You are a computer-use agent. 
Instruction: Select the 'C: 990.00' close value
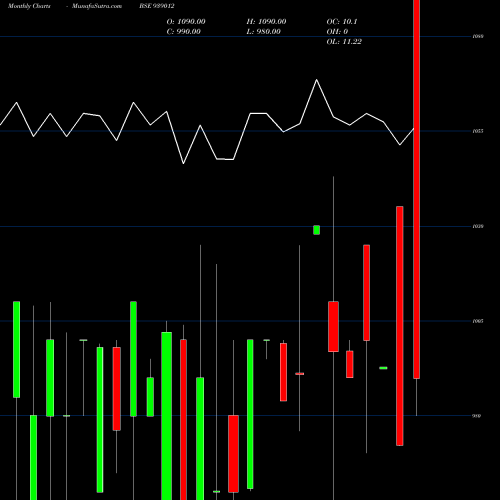point(184,32)
